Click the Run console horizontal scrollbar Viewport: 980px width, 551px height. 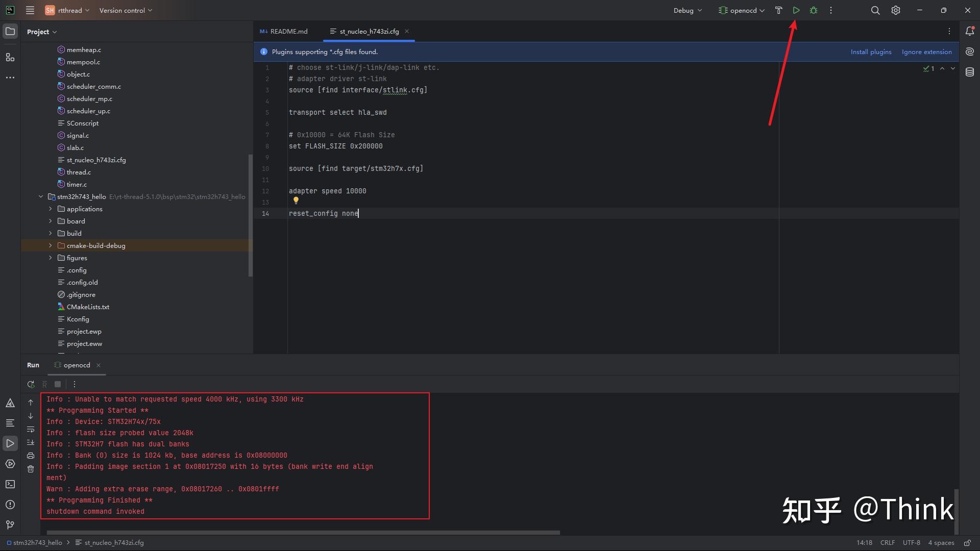tap(303, 532)
